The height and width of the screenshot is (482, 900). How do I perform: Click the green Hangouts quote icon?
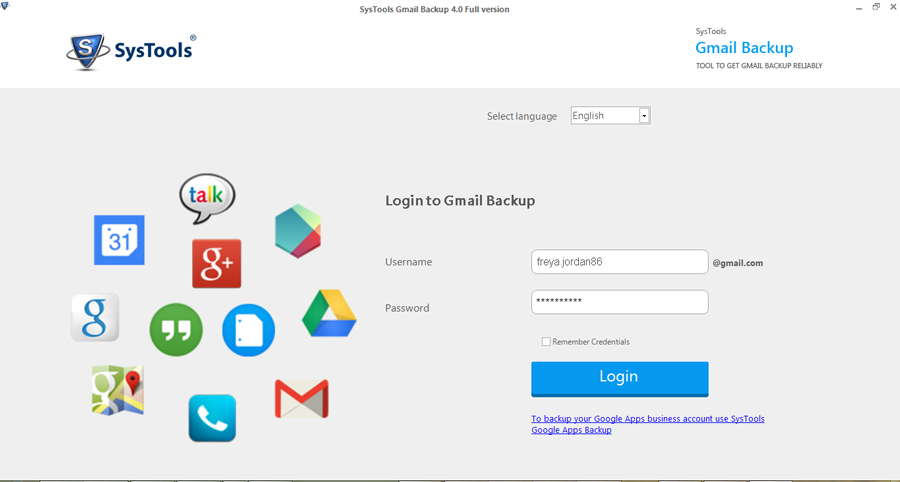coord(176,329)
